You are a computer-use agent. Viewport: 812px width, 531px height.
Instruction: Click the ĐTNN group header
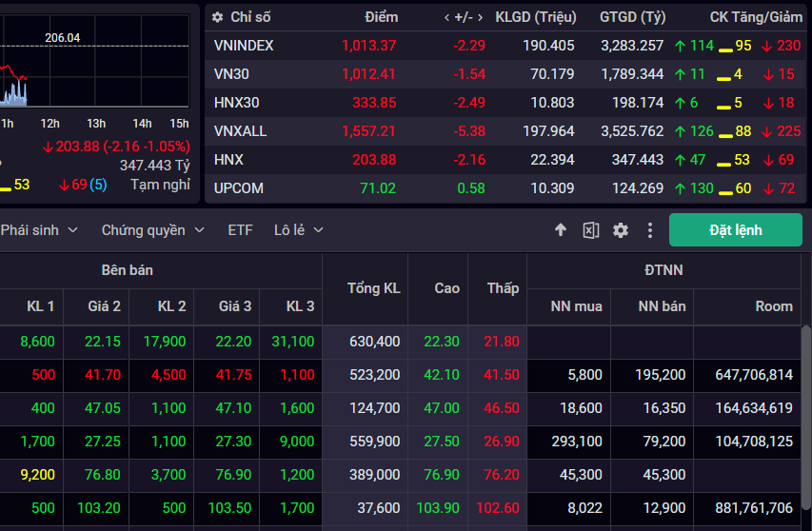[663, 270]
